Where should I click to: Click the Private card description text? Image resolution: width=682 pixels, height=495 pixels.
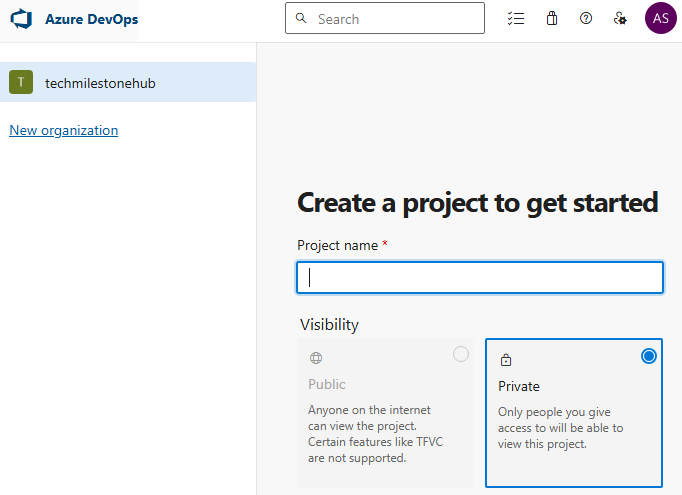coord(560,427)
